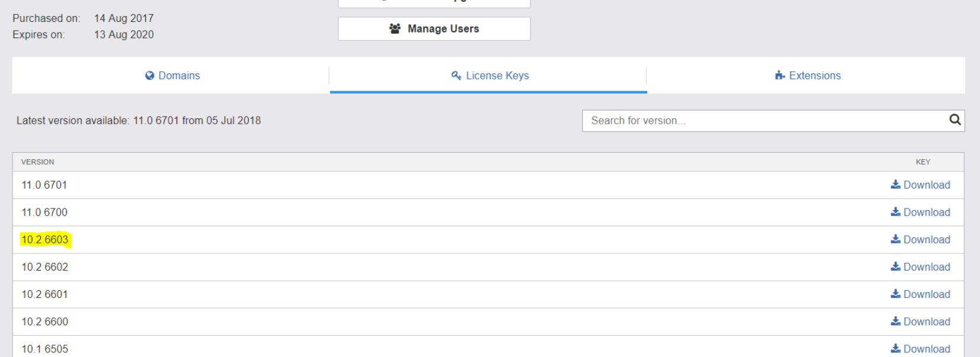Click the Manage Users button
980x357 pixels.
[x=434, y=28]
